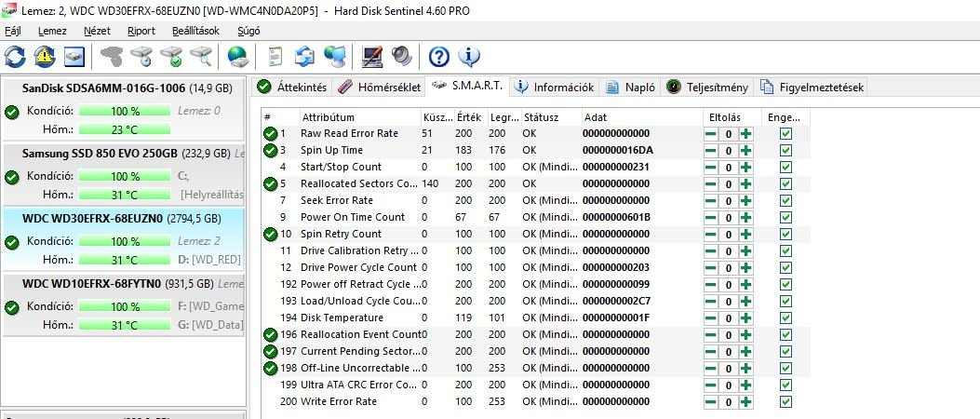Click the refresh icon with yellow warning triangle
Viewport: 980px width, 419px height.
(45, 57)
